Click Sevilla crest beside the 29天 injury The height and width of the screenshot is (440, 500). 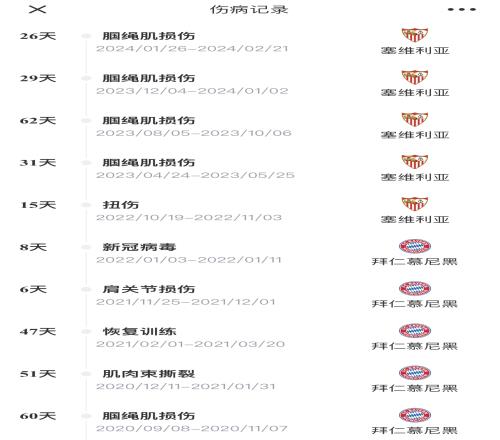coord(415,77)
